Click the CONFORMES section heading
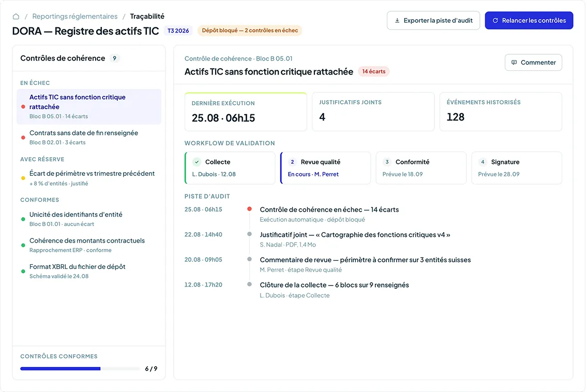This screenshot has width=588, height=392. [39, 200]
